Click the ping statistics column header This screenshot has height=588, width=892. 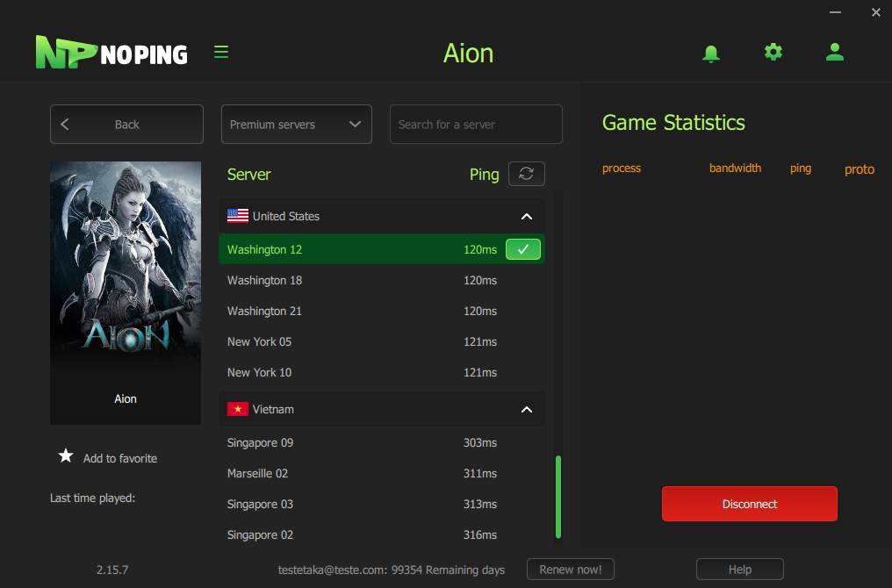coord(801,169)
